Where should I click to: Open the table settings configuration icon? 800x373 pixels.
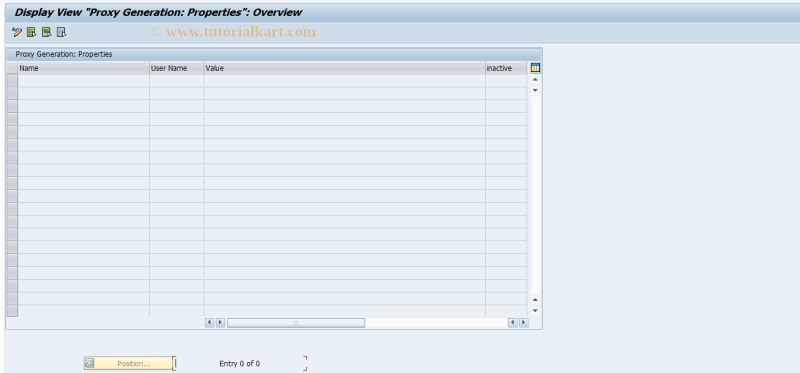click(x=535, y=68)
